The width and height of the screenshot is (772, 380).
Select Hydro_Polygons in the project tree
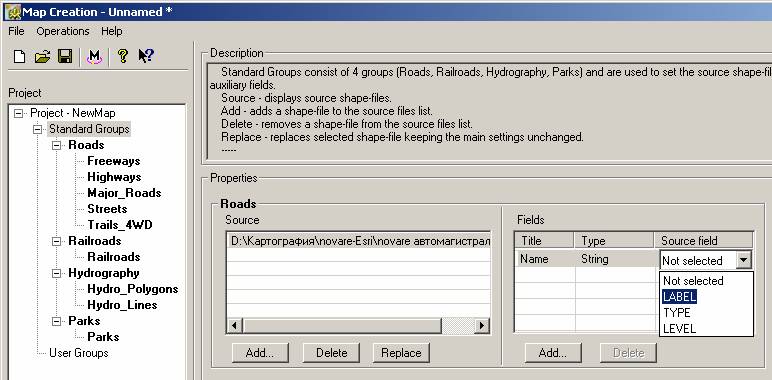(x=133, y=289)
